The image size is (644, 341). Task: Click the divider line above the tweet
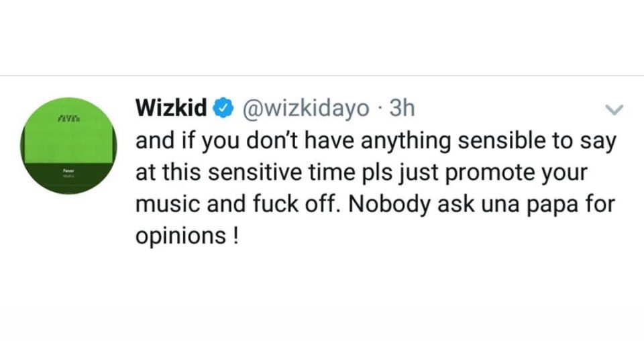coord(322,75)
